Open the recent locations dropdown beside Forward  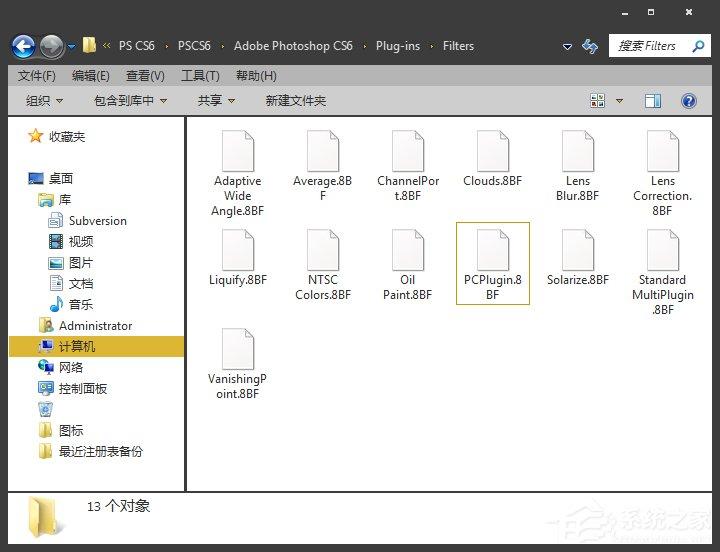click(72, 46)
